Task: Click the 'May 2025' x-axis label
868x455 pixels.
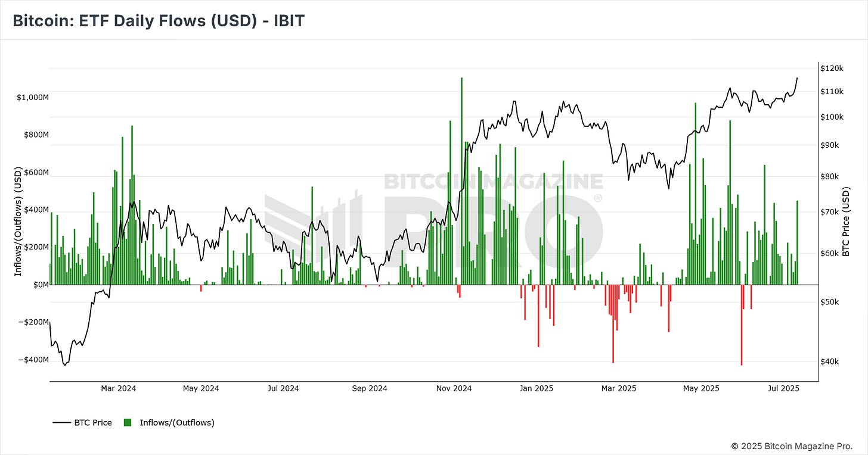Action: click(701, 388)
